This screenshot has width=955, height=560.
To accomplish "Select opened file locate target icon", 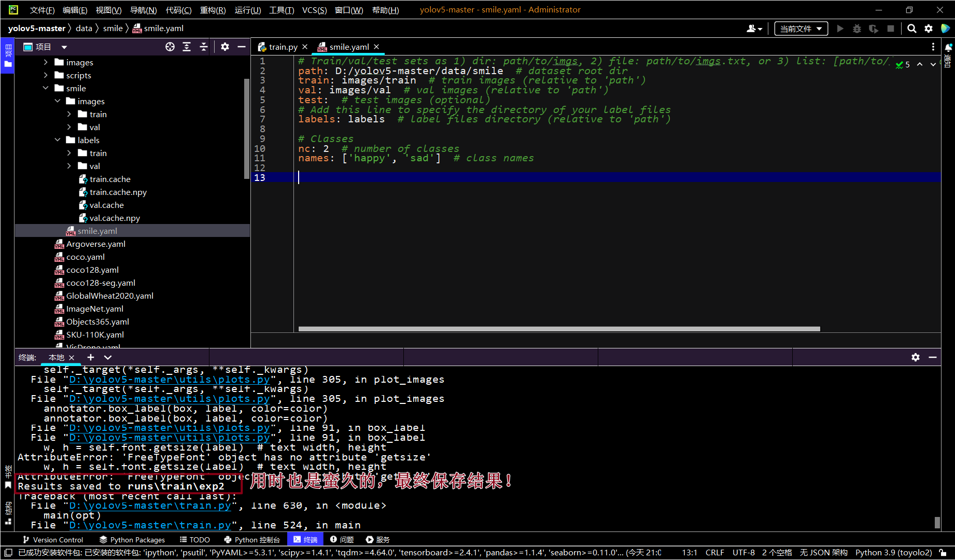I will pyautogui.click(x=170, y=47).
